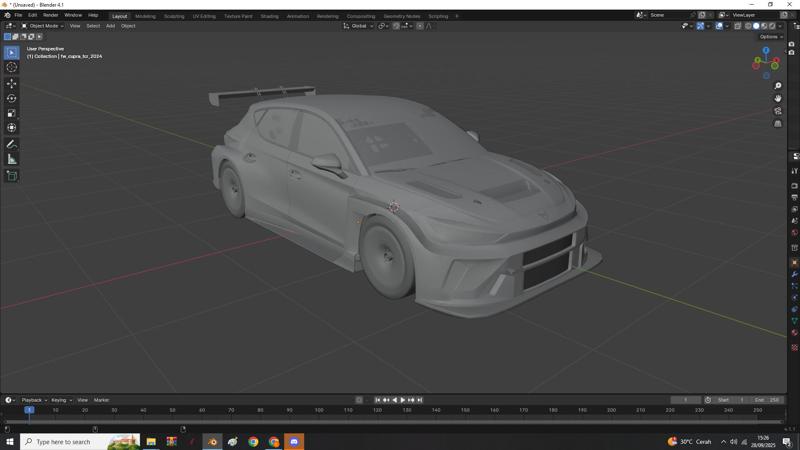Open the Texture properties tab
This screenshot has width=800, height=450.
(794, 348)
